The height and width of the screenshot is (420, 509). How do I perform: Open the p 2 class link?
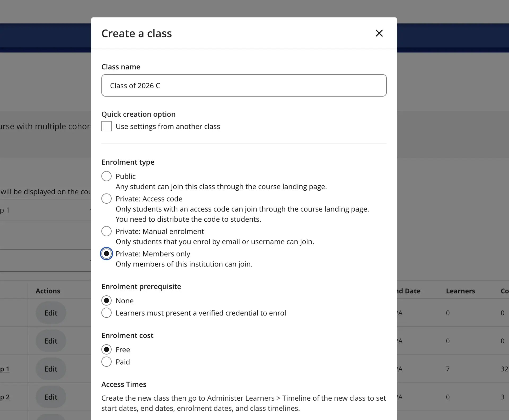(5, 397)
